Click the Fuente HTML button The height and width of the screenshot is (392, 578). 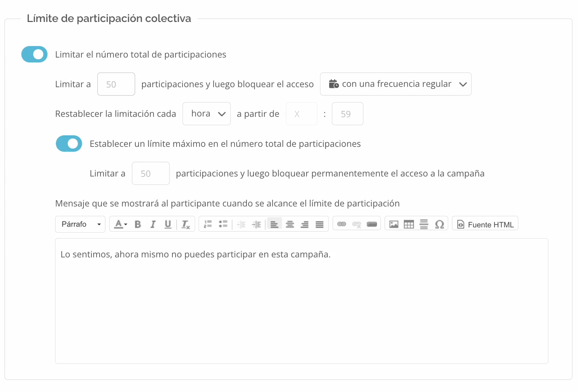[x=485, y=224]
